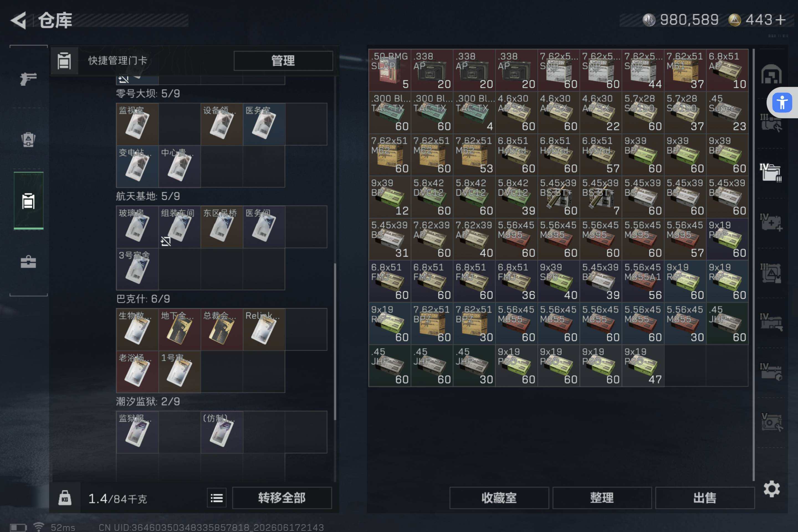Click the weight KG icon
This screenshot has height=532, width=798.
(65, 498)
